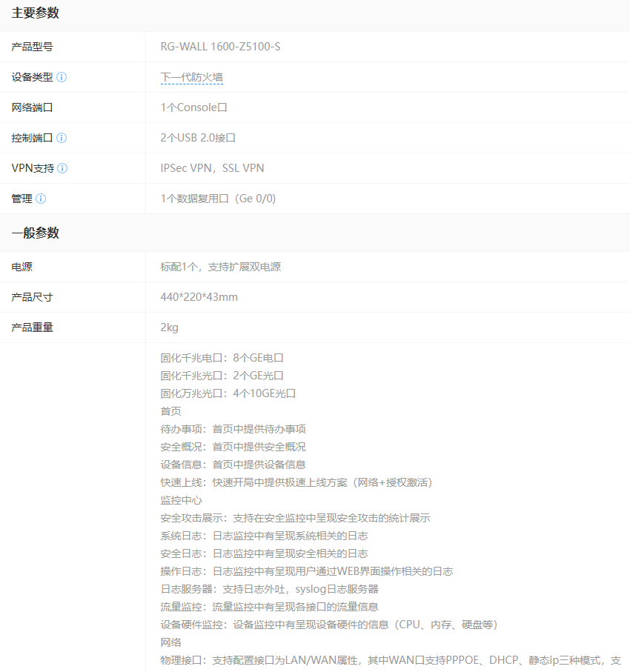Click the 网络端口 row label
Image resolution: width=630 pixels, height=672 pixels.
pyautogui.click(x=32, y=107)
